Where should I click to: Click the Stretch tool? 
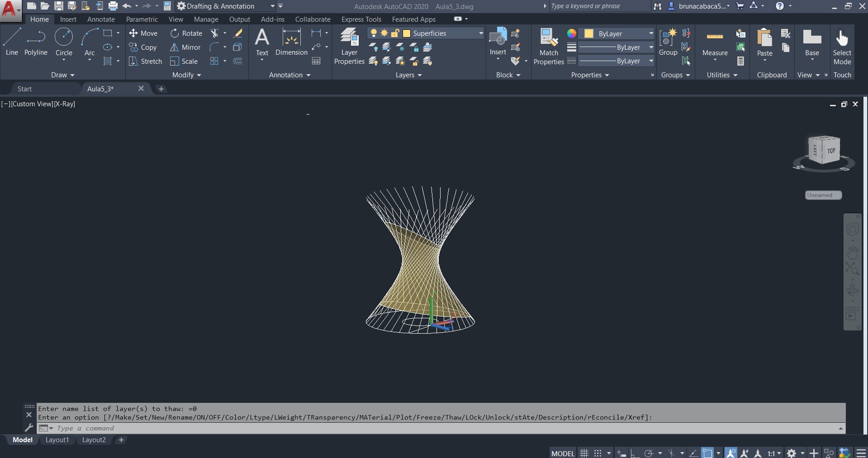145,61
